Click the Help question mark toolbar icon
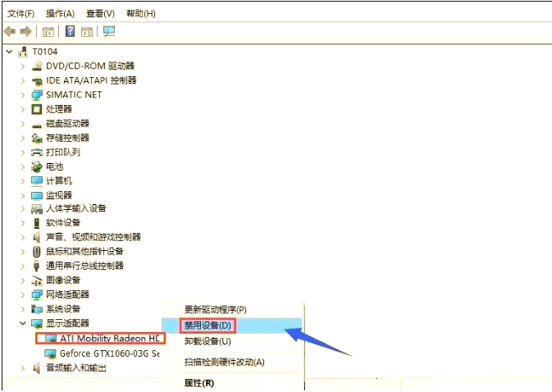552x392 pixels. click(x=71, y=31)
